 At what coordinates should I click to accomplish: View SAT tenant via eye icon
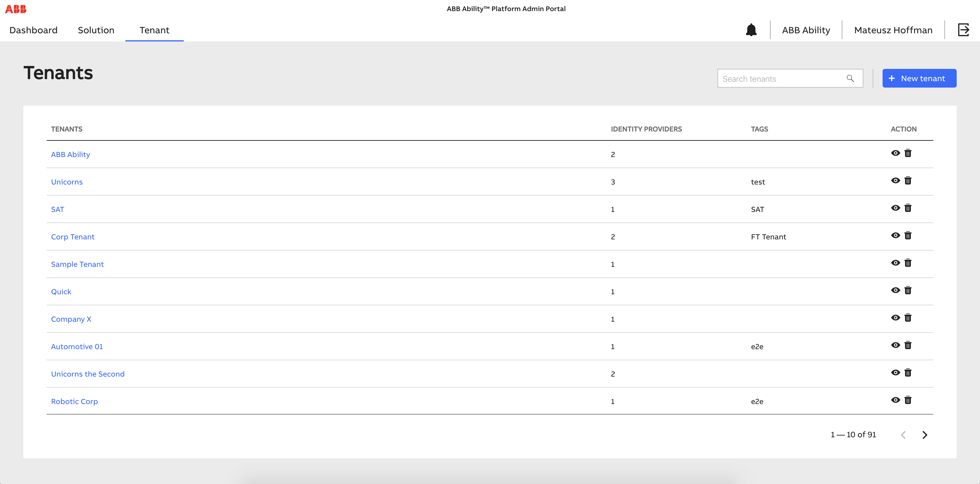coord(895,208)
